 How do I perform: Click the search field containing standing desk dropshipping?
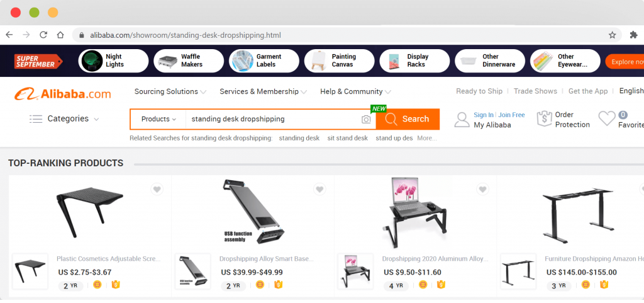[x=273, y=119]
